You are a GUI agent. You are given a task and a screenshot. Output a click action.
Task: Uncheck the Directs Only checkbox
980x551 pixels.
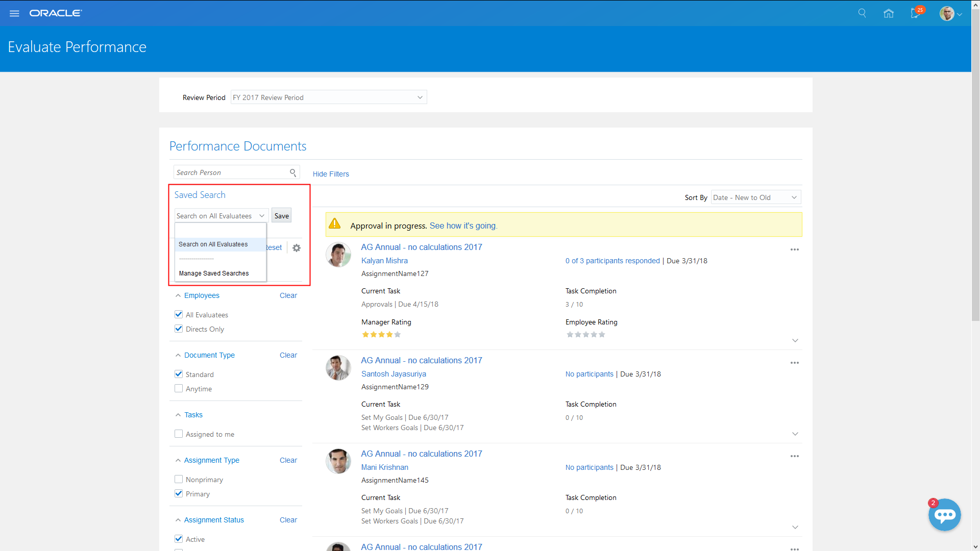(179, 329)
